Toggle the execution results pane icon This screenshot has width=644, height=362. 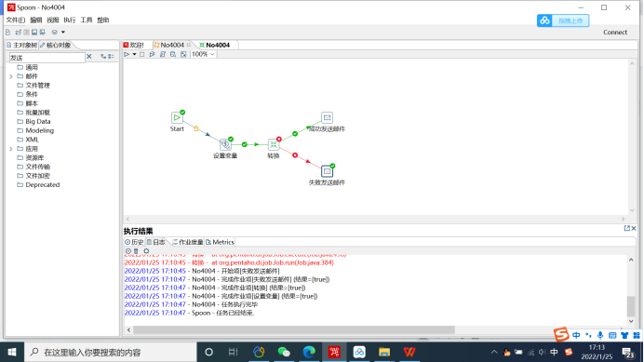click(x=183, y=54)
